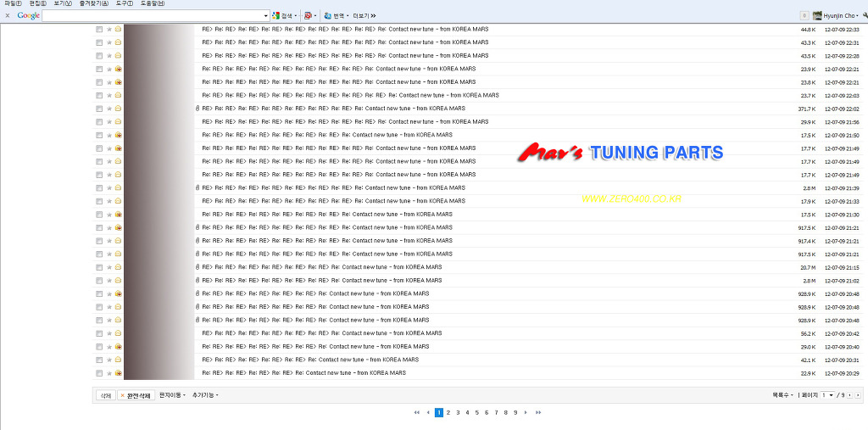Image resolution: width=868 pixels, height=430 pixels.
Task: Check the box for the 22:33 email
Action: click(99, 29)
